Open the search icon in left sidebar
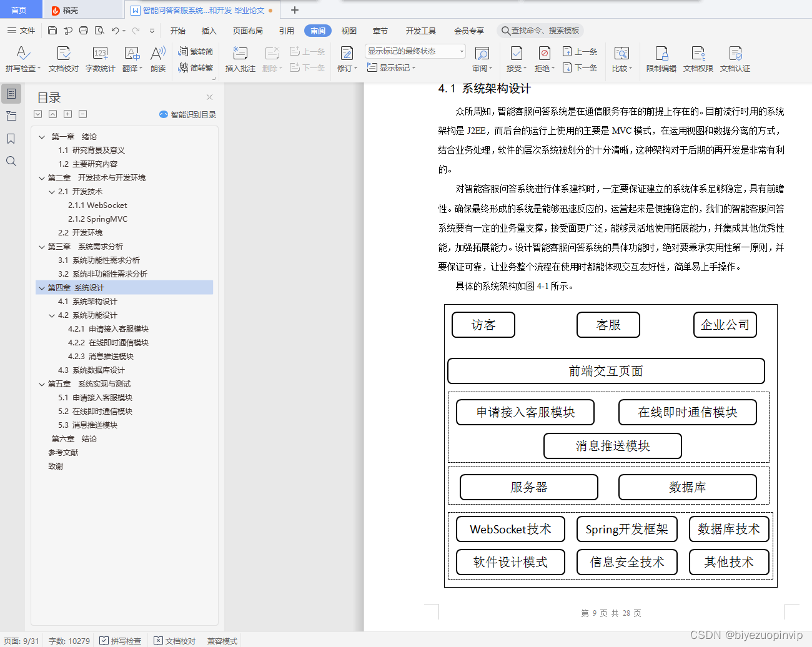This screenshot has height=647, width=812. coord(11,161)
